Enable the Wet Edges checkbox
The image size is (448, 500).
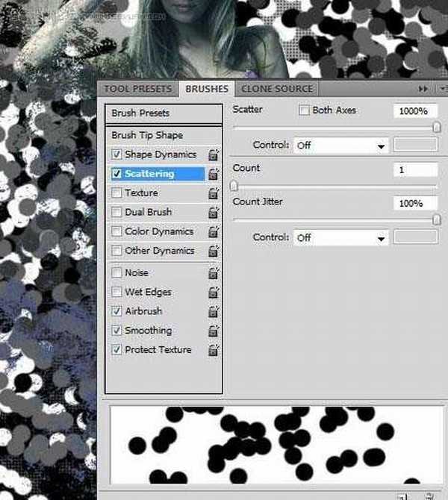tap(116, 292)
